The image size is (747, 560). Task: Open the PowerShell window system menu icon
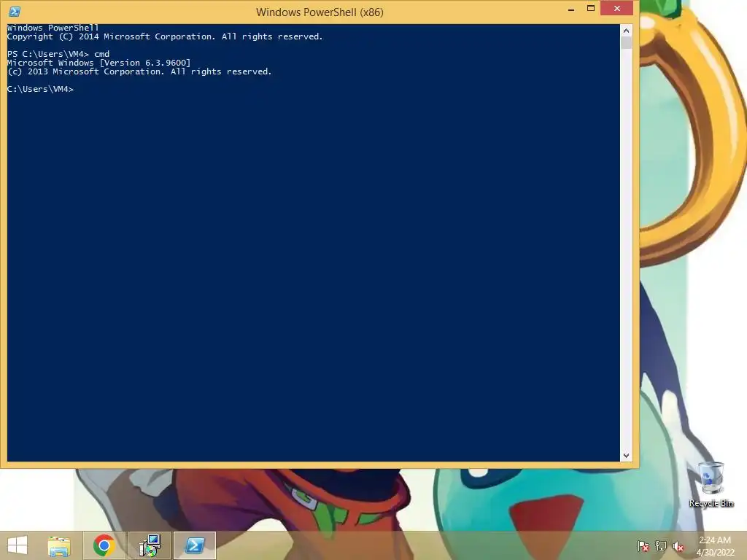(15, 12)
